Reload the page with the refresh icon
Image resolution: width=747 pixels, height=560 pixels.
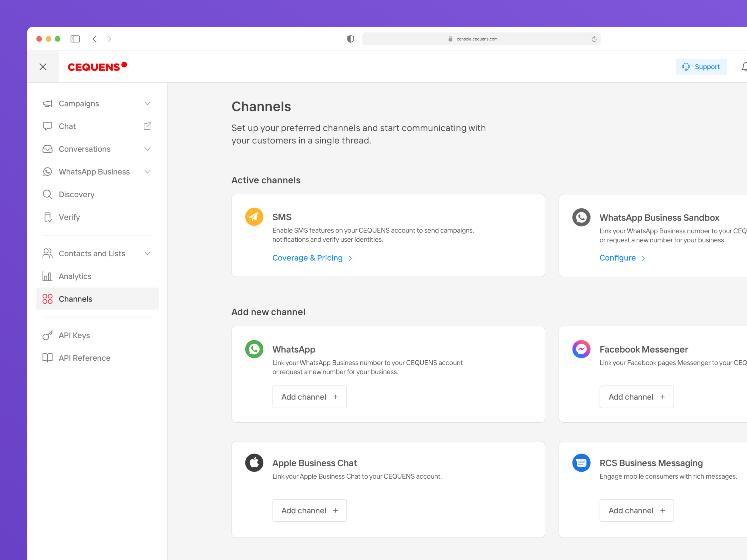pos(594,39)
